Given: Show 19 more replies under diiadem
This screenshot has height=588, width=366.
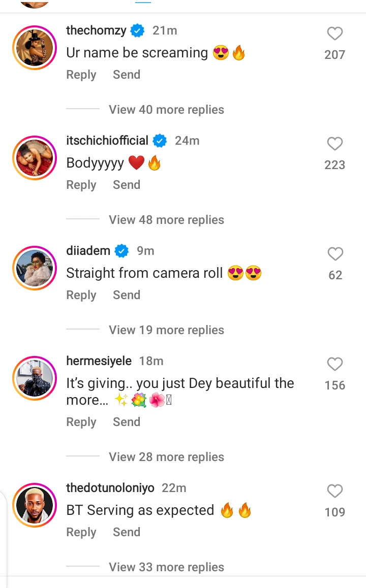Looking at the screenshot, I should [x=166, y=330].
